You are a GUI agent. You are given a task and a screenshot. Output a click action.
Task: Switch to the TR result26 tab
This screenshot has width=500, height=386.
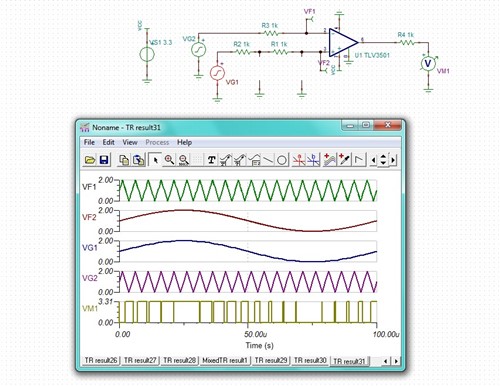click(101, 360)
